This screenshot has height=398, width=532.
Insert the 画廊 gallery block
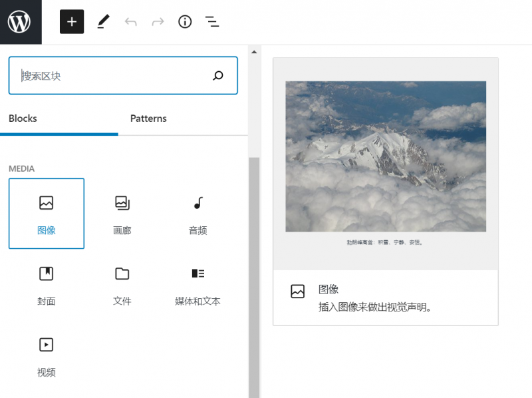click(122, 214)
